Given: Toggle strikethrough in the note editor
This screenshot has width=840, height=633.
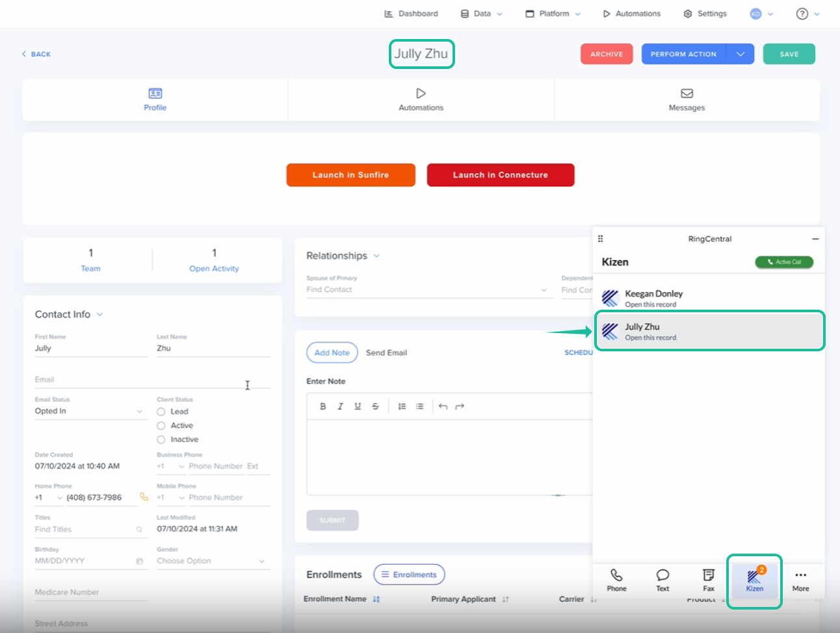Looking at the screenshot, I should pyautogui.click(x=375, y=407).
